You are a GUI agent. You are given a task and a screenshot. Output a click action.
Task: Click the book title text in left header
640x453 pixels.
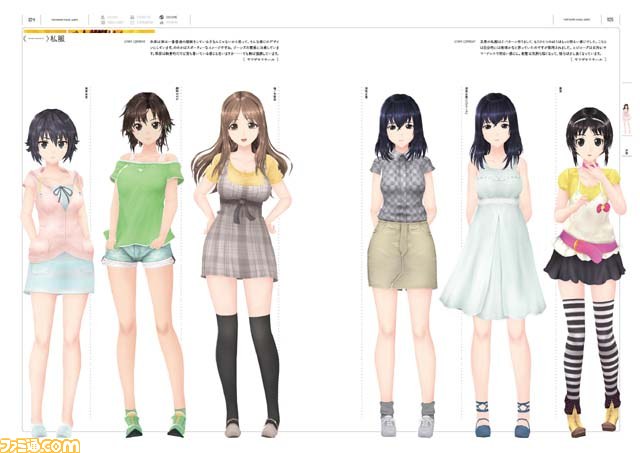[x=64, y=20]
